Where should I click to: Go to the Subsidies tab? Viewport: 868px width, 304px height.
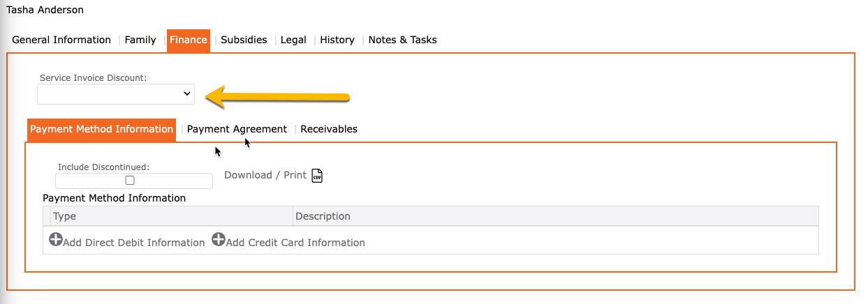click(x=244, y=40)
